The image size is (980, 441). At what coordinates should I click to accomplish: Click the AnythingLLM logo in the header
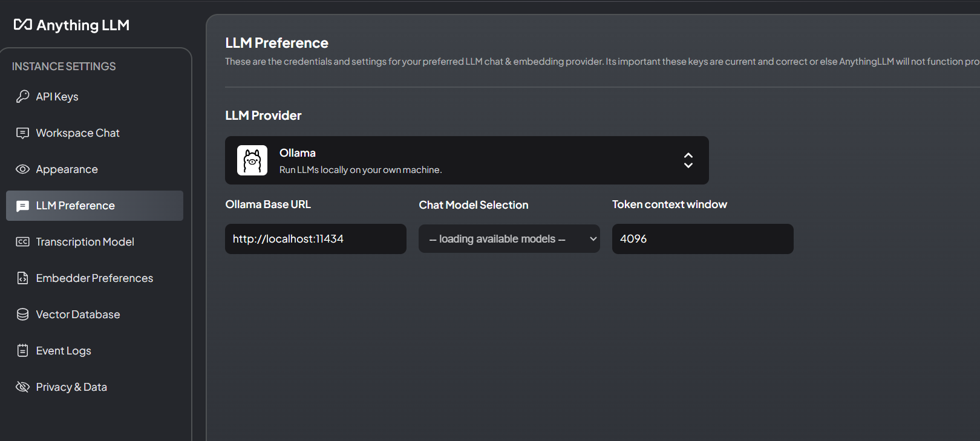coord(71,25)
